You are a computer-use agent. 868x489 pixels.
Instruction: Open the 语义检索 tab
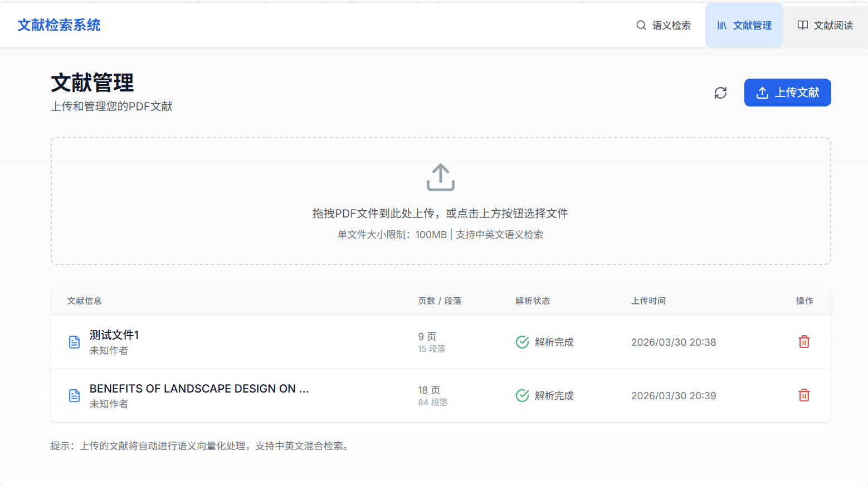[664, 25]
